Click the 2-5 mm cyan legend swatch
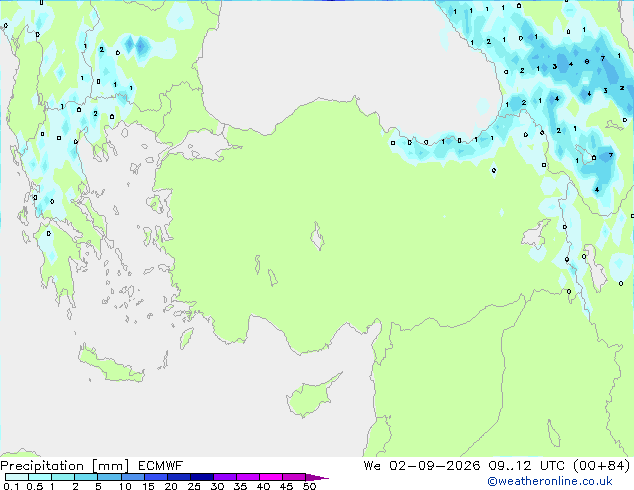Viewport: 634px width, 490px height. (x=86, y=477)
